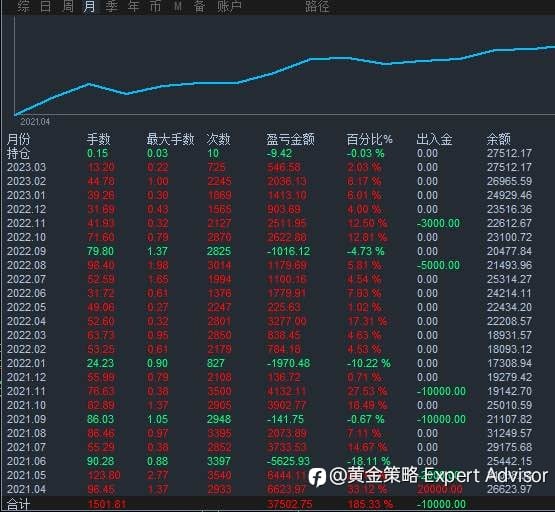Click the 26965.59 balance value
Image resolution: width=555 pixels, height=512 pixels.
point(509,181)
